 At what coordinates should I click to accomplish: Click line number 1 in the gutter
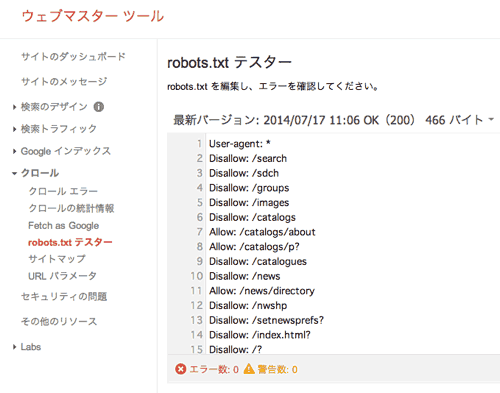(x=199, y=144)
